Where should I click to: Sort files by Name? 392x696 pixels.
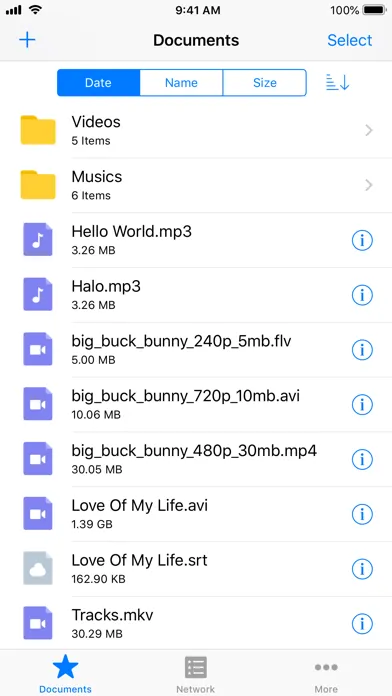coord(181,83)
